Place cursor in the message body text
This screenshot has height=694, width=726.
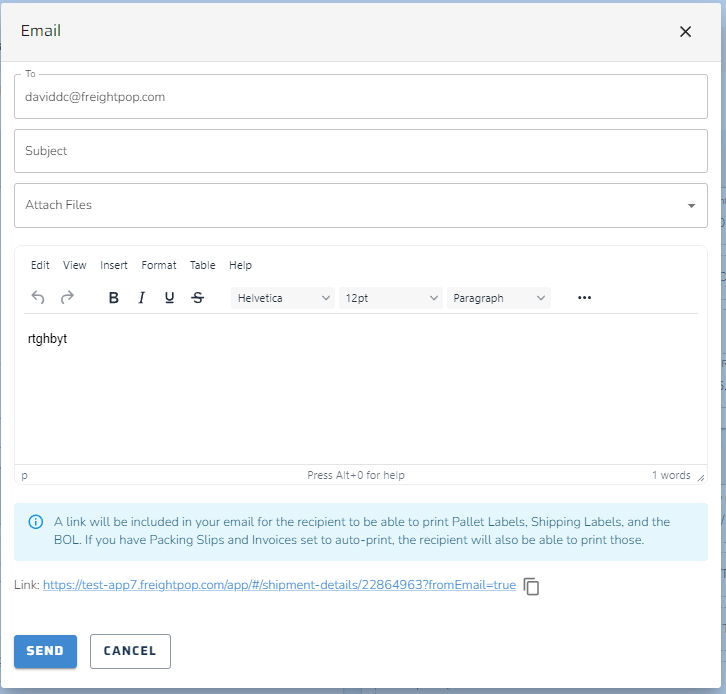(x=47, y=339)
